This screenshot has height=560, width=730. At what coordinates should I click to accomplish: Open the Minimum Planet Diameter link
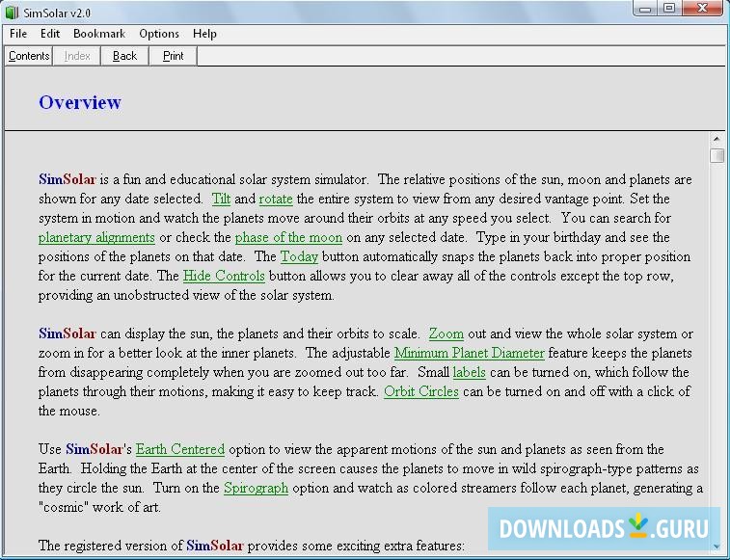470,353
